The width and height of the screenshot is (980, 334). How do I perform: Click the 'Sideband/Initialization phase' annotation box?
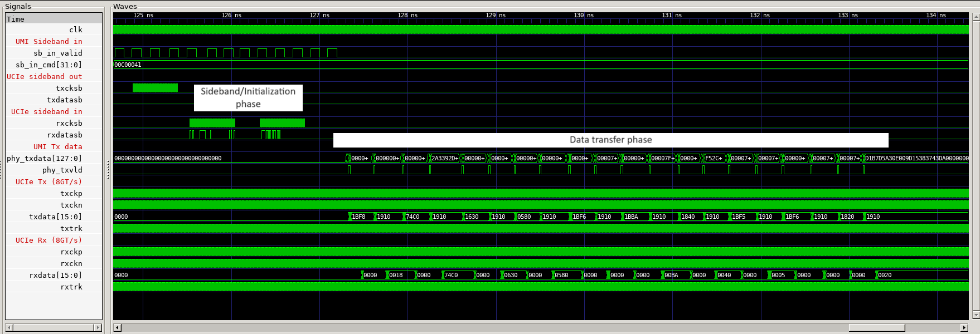tap(248, 97)
